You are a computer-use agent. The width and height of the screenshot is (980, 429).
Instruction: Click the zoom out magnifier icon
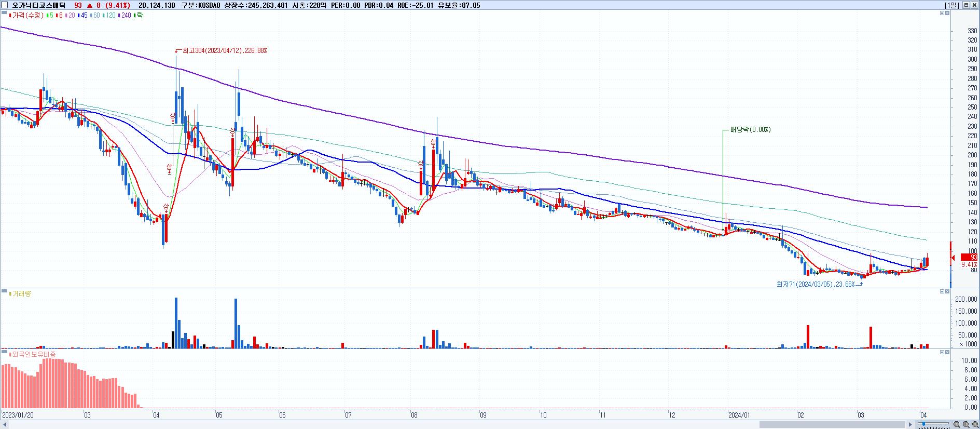pyautogui.click(x=957, y=424)
